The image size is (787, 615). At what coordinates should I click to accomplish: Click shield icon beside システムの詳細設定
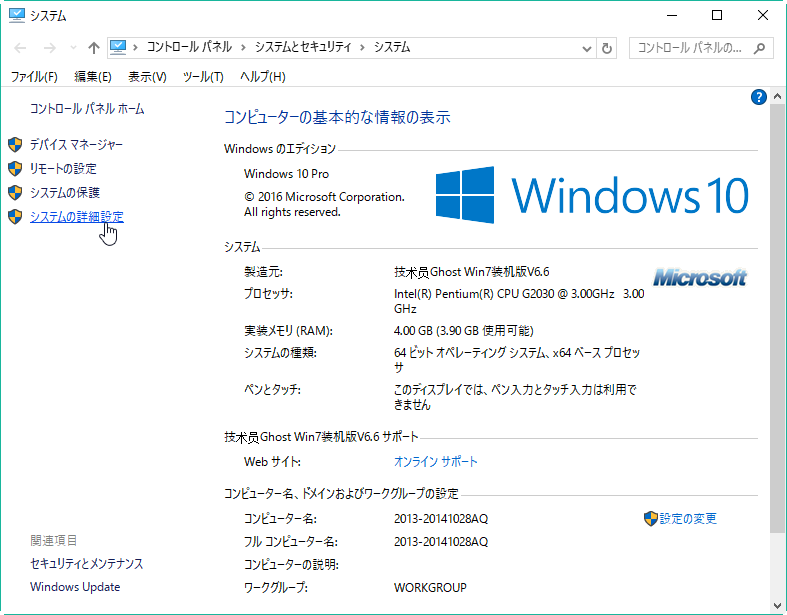click(15, 217)
